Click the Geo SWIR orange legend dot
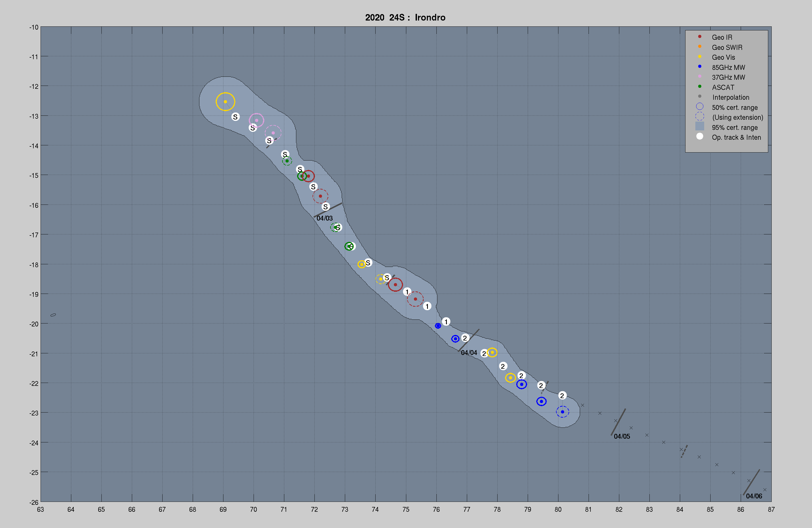The image size is (812, 528). coord(699,46)
